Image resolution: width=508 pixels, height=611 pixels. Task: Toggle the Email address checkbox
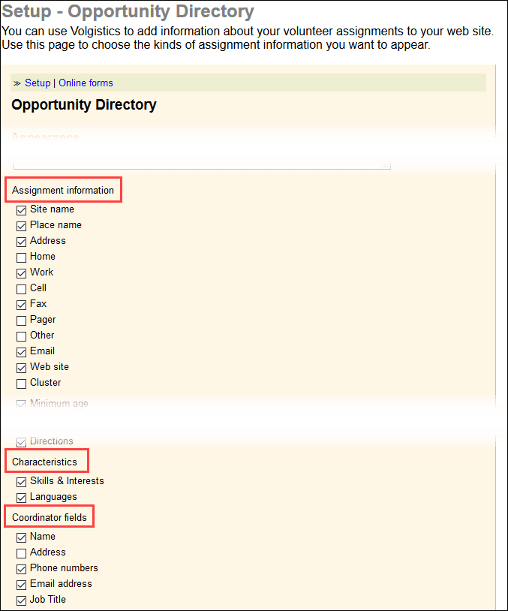[21, 585]
